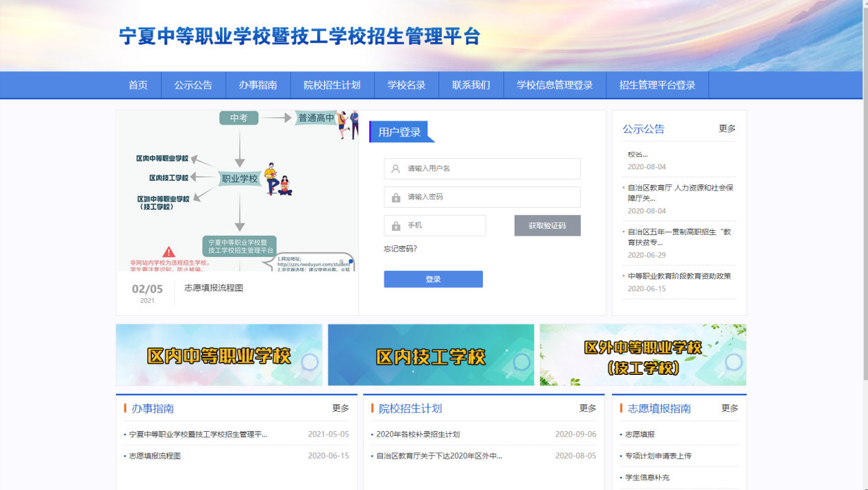Open the 自治区教育厅 人力资源和社会保障厅关 notice
Image resolution: width=868 pixels, height=490 pixels.
(680, 193)
